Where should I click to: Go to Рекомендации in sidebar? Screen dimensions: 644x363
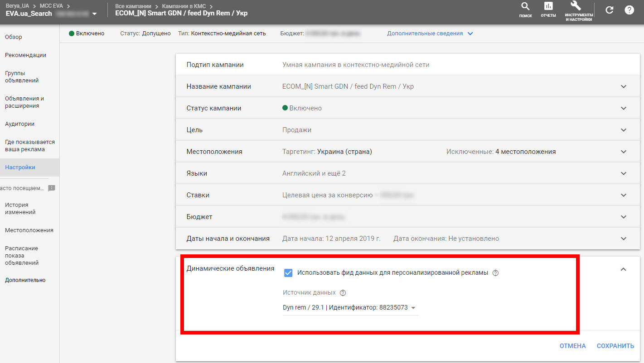tap(25, 55)
